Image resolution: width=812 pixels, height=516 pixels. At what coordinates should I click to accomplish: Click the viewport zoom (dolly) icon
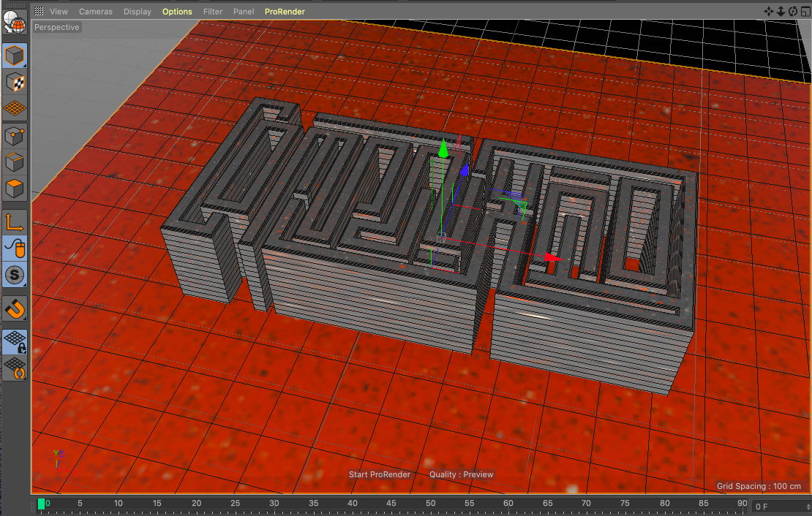(781, 12)
